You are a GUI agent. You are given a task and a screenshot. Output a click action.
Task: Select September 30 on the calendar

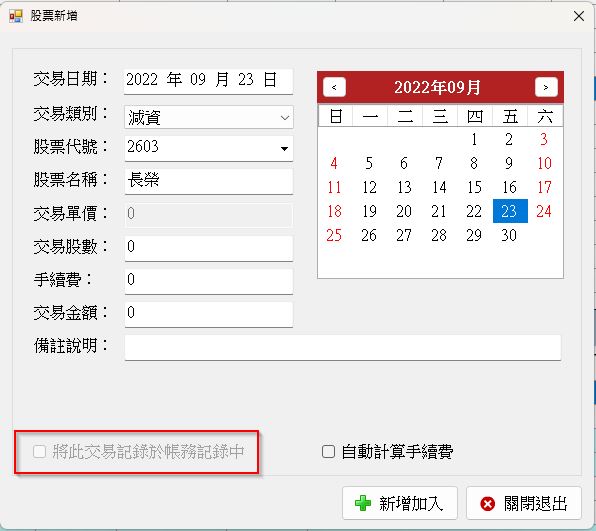(x=509, y=235)
